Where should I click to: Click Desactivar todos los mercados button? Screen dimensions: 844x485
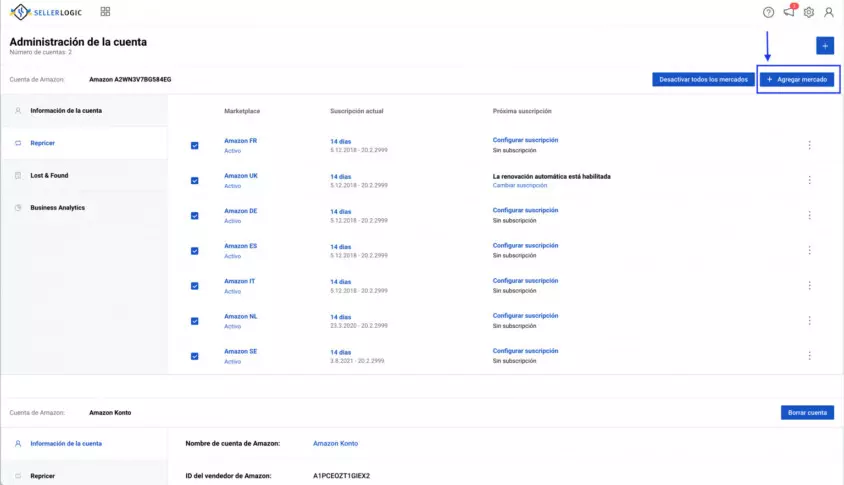click(703, 80)
